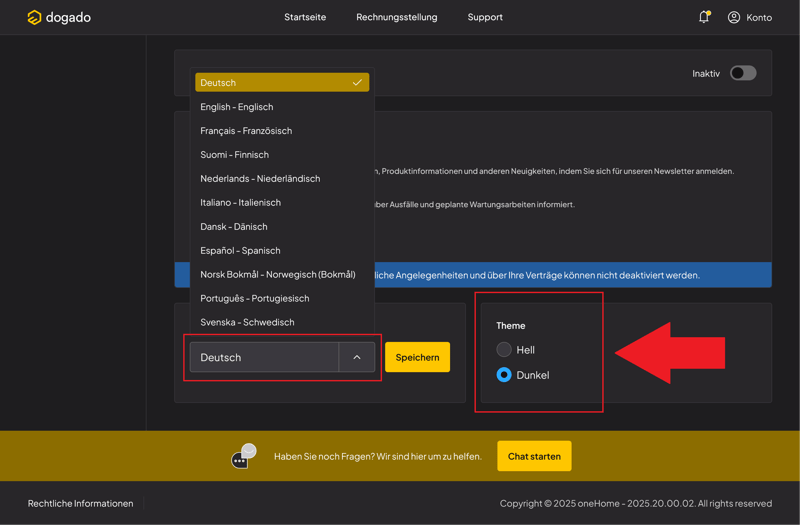The height and width of the screenshot is (525, 800).
Task: Collapse language dropdown with chevron arrow
Action: tap(357, 357)
